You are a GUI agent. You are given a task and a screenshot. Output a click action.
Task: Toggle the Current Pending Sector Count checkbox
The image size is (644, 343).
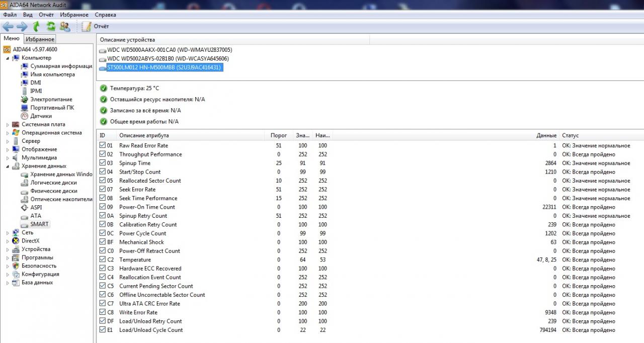pos(103,286)
